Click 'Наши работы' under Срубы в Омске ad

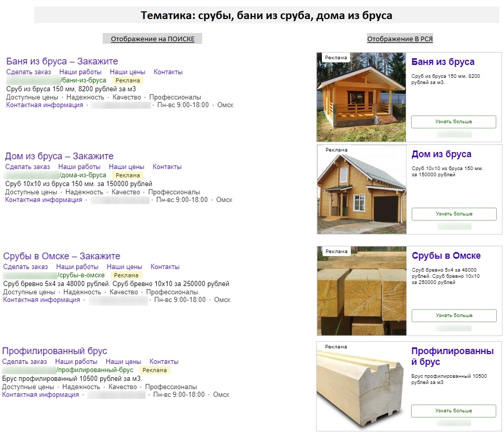pyautogui.click(x=77, y=267)
